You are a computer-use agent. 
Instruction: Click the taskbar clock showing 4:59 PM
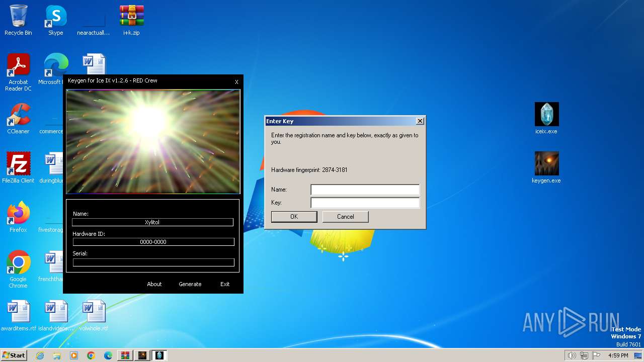point(618,355)
